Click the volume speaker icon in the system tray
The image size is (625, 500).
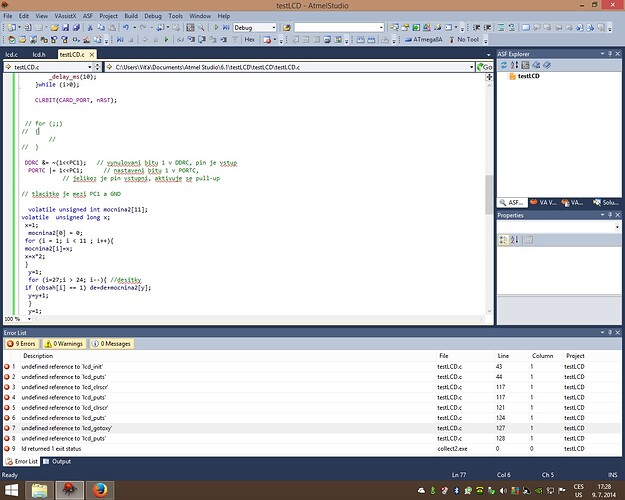[x=503, y=491]
